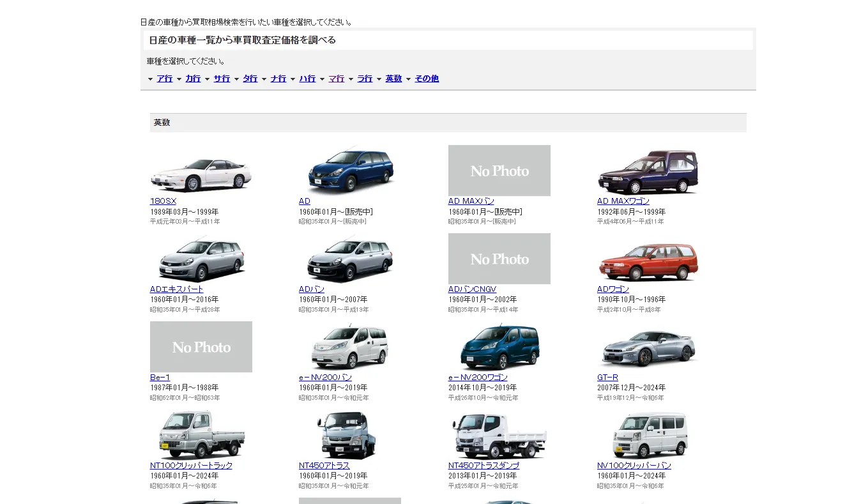Viewport: 845px width, 504px height.
Task: Jump to the ア行 section
Action: [x=165, y=79]
